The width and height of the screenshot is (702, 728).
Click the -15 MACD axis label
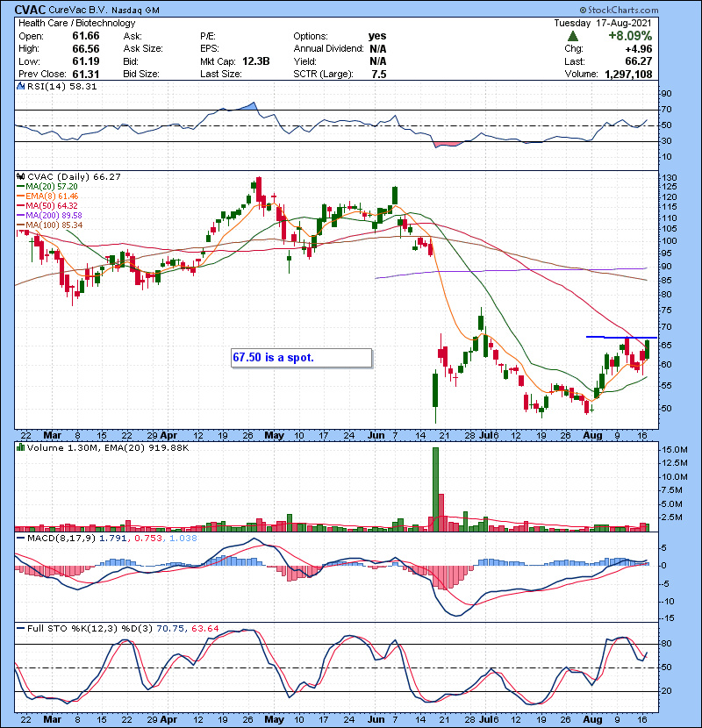point(668,618)
